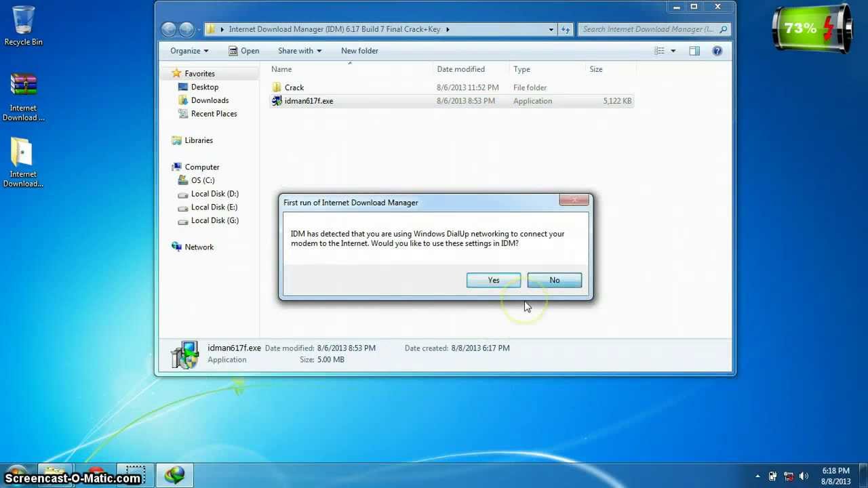
Task: Select the WinRAR archive icon on the desktop
Action: (23, 85)
